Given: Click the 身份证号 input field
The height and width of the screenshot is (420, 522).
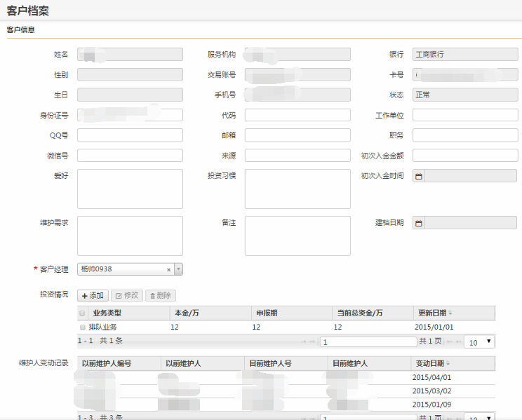Looking at the screenshot, I should [130, 115].
